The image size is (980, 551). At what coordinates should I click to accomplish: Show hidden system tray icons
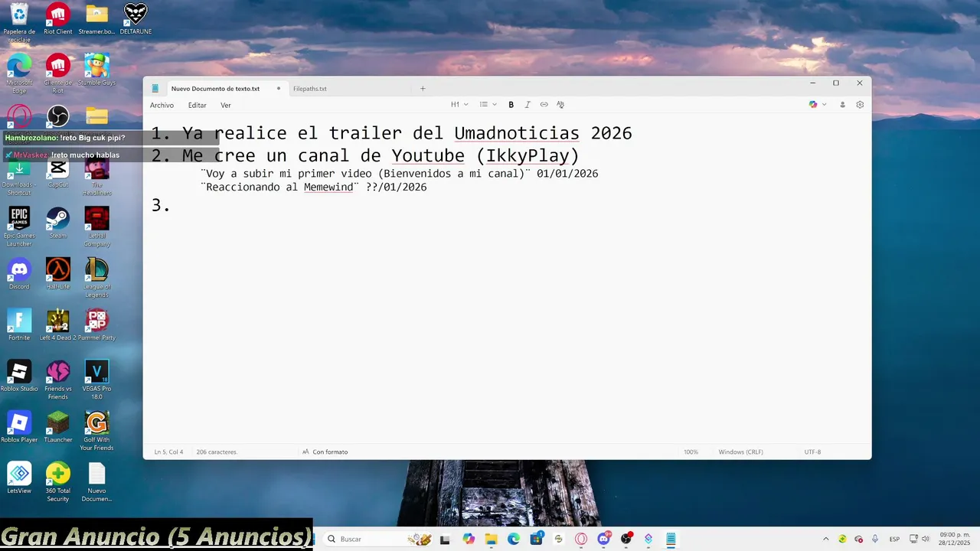coord(825,539)
